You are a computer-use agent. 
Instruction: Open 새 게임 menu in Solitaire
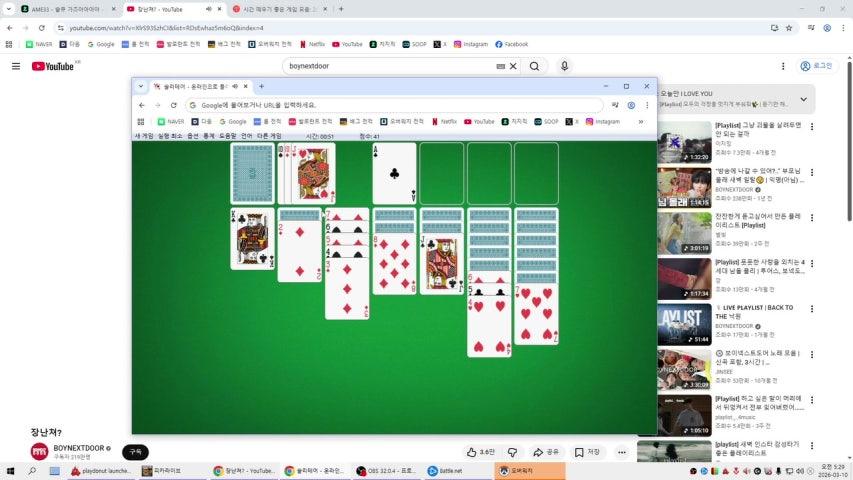(x=144, y=136)
